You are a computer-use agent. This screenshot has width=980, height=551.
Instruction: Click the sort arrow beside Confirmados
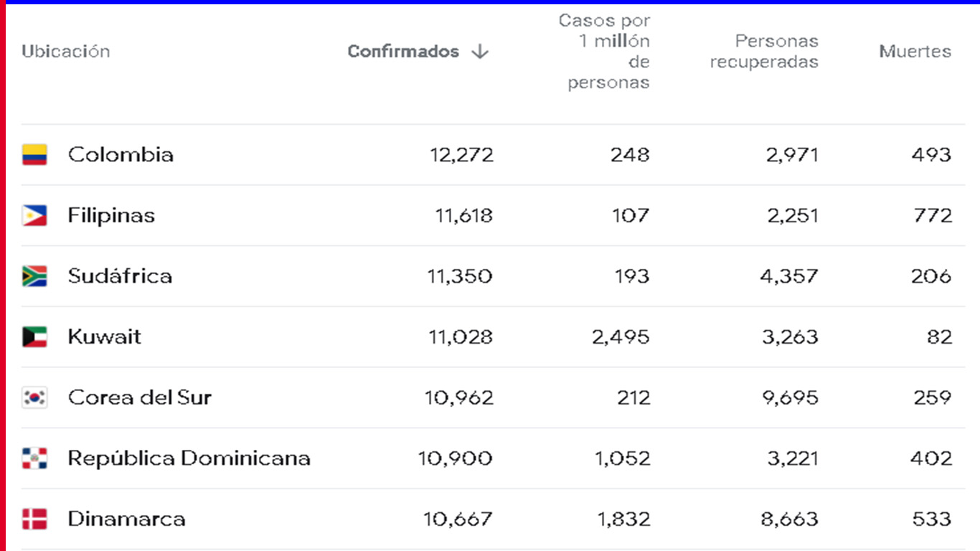coord(480,52)
